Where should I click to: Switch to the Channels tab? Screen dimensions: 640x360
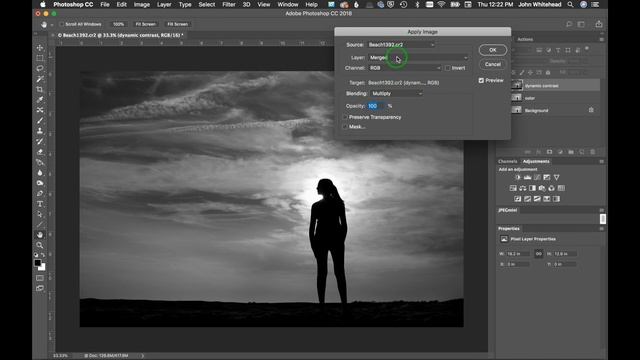tap(507, 162)
